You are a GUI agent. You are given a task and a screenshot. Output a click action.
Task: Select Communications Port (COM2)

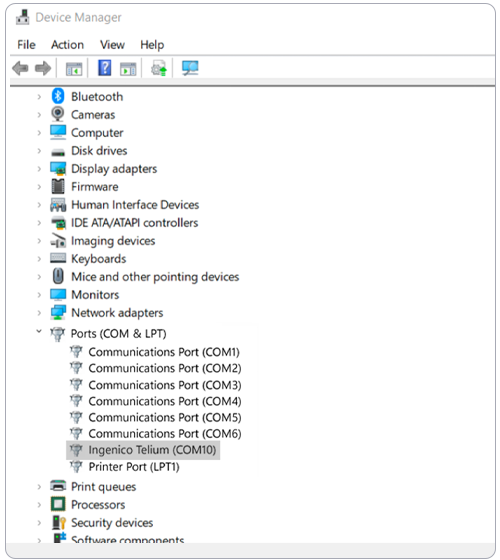tap(165, 368)
